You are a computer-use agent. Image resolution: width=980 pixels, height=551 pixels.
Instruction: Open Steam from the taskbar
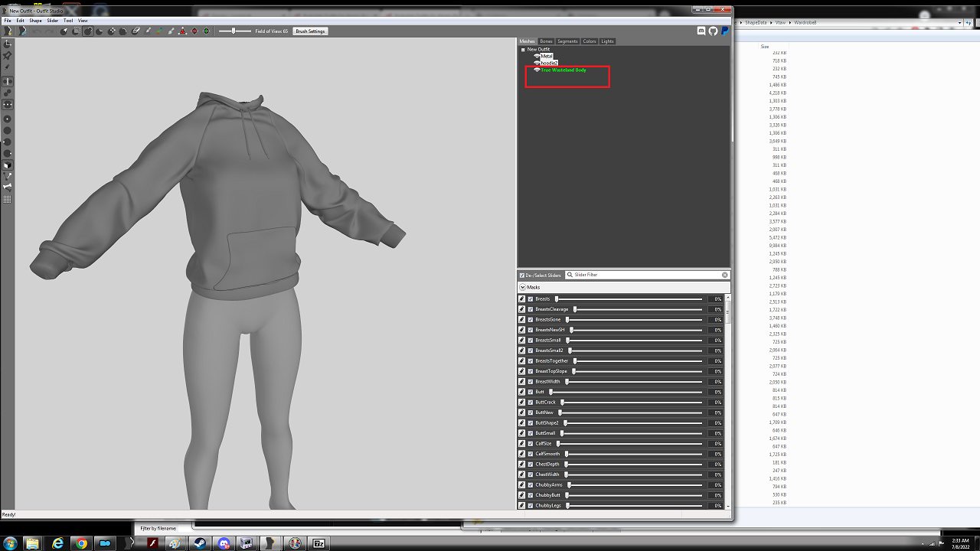coord(200,543)
